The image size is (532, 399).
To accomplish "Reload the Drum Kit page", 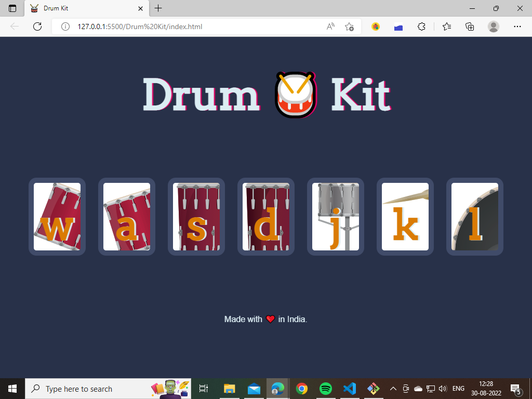I will click(x=37, y=26).
